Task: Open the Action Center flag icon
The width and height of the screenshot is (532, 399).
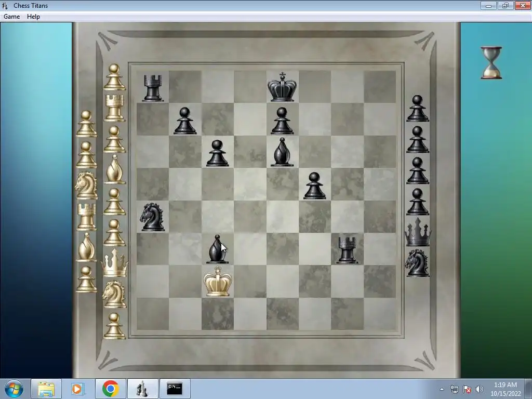Action: 467,389
